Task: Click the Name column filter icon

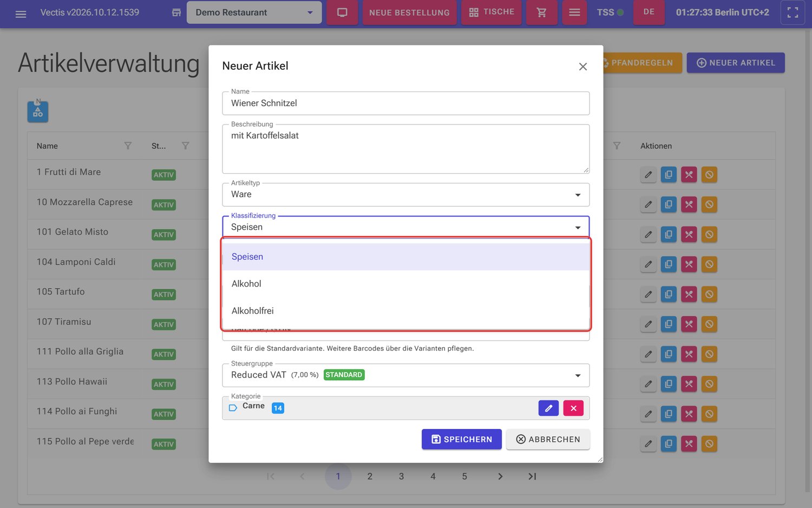Action: point(128,146)
